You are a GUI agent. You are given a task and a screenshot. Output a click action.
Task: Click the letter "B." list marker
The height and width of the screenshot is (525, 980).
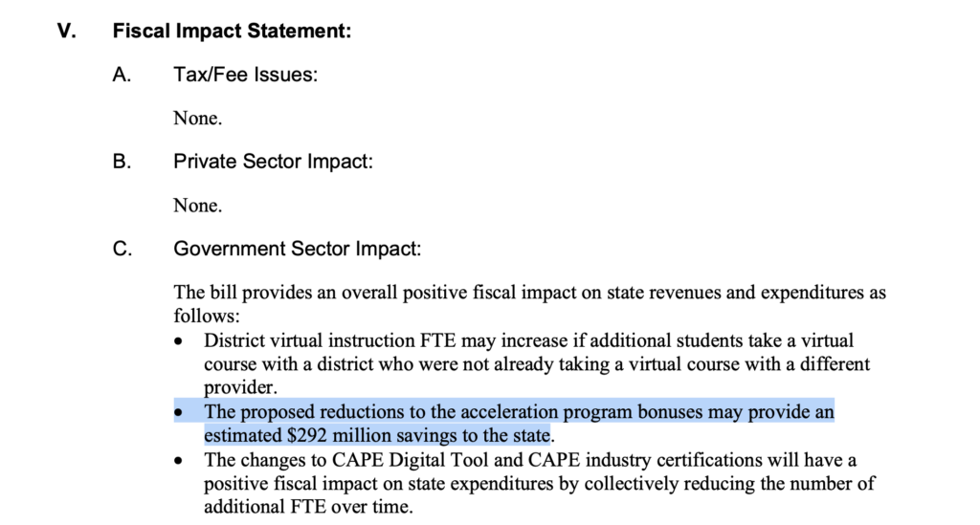click(x=122, y=162)
